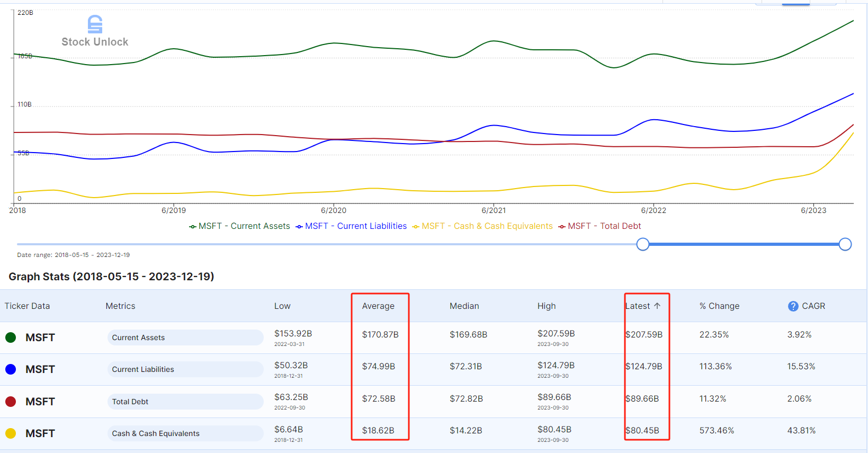This screenshot has width=868, height=453.
Task: Click the blue MSFT Current Liabilities color dot
Action: pos(11,369)
